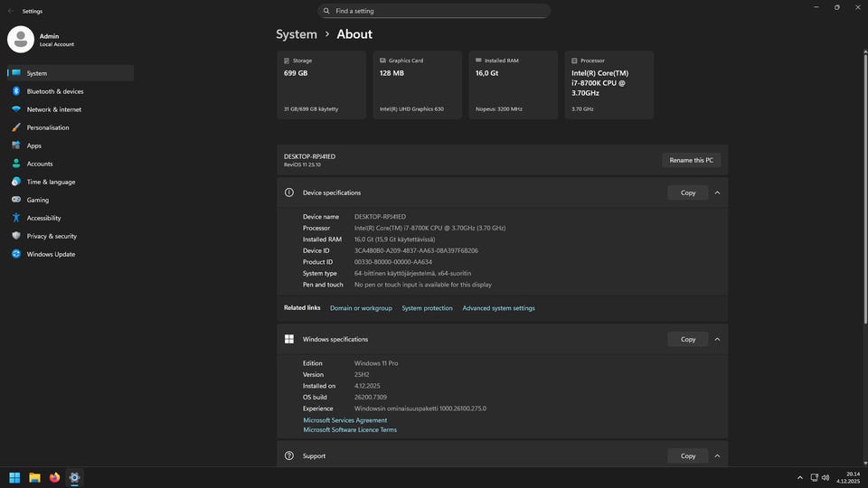Image resolution: width=868 pixels, height=488 pixels.
Task: Open Gaming settings
Action: pos(37,200)
